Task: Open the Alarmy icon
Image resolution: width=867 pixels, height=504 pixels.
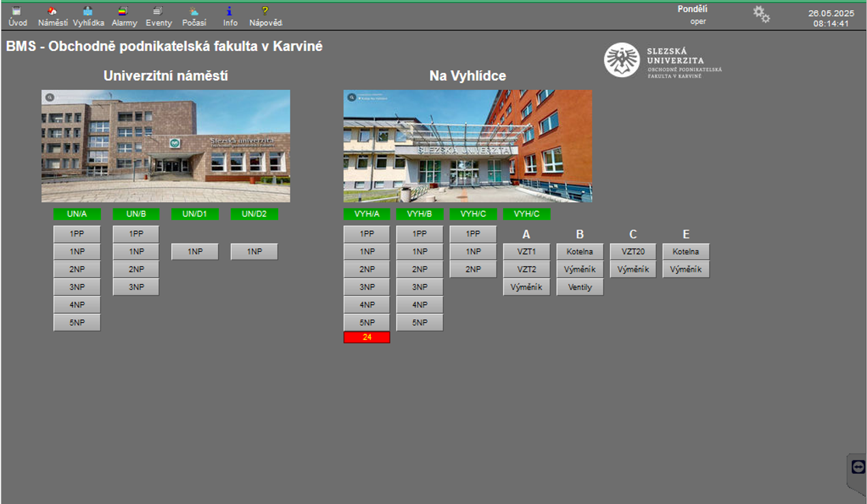Action: 123,12
